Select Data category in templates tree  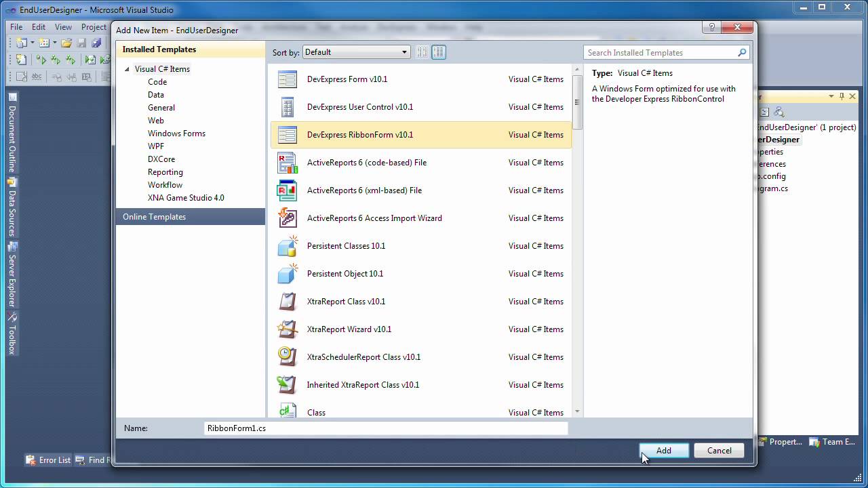tap(156, 95)
